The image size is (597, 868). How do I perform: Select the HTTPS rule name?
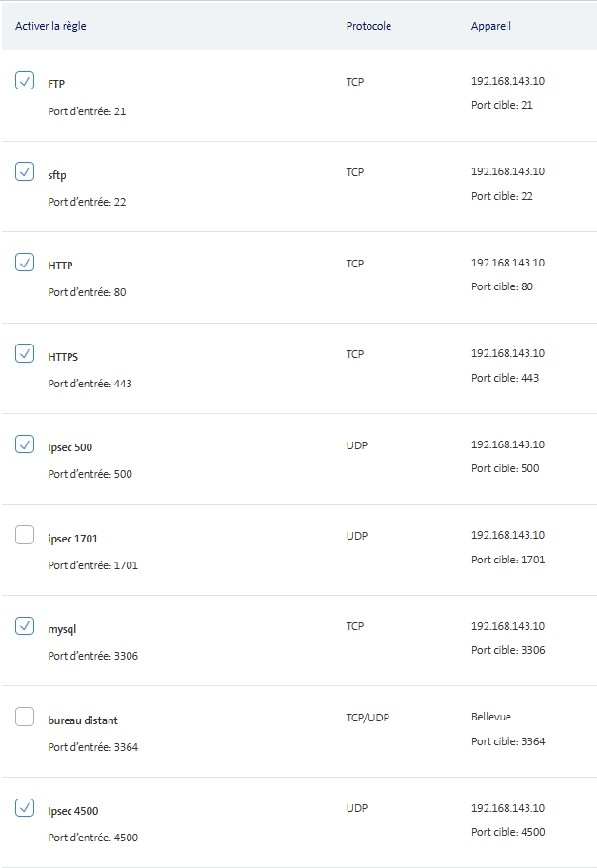click(63, 357)
